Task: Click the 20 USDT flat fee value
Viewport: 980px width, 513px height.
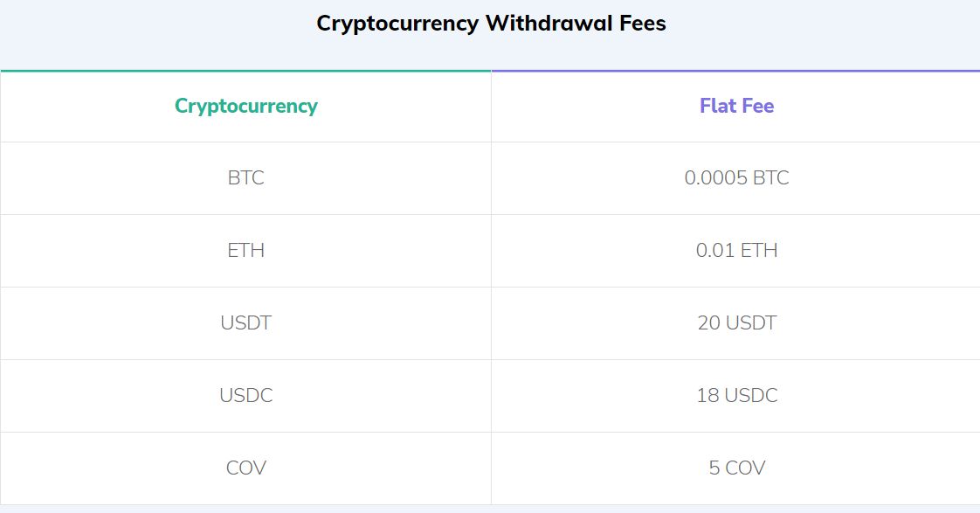Action: 736,323
